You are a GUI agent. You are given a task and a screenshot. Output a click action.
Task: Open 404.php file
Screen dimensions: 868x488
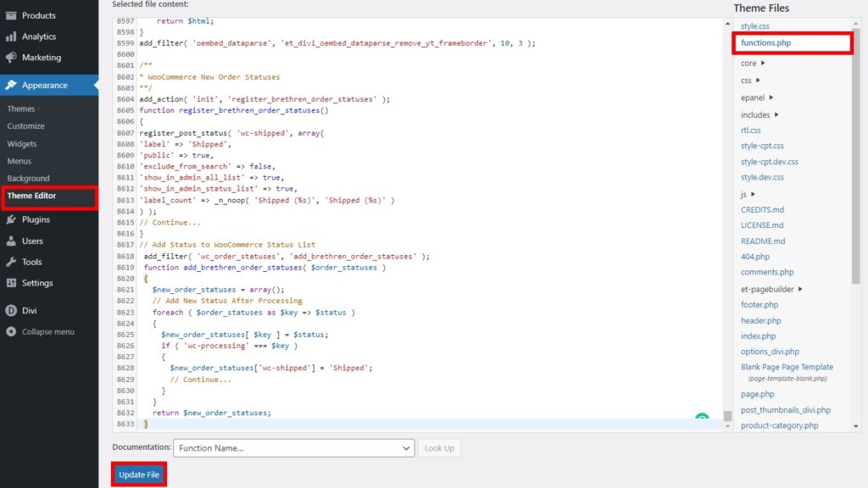(755, 257)
